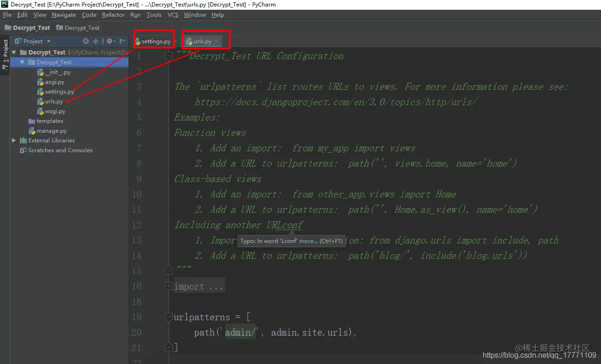Click the wsgi.py Python file icon

41,111
